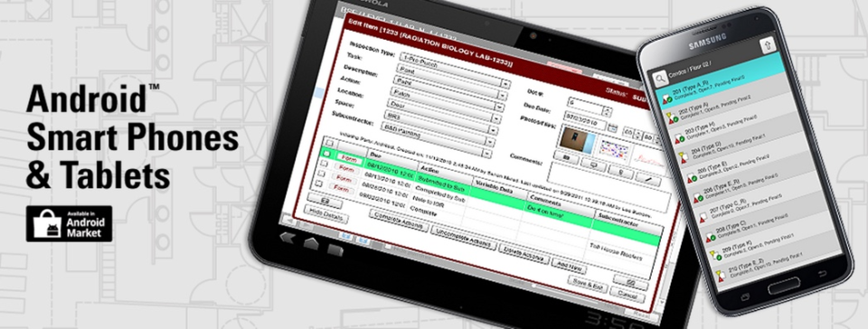Tap the tablet home navigation icon

(x=311, y=243)
